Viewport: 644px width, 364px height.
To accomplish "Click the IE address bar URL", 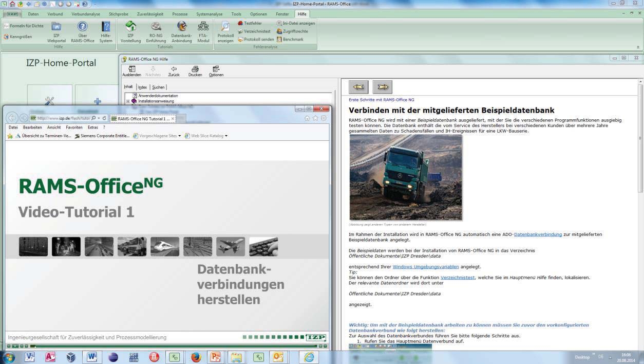I will point(63,118).
